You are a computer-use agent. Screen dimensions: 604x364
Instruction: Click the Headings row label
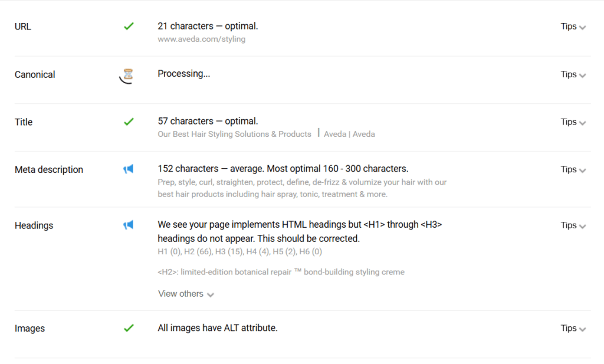[34, 225]
